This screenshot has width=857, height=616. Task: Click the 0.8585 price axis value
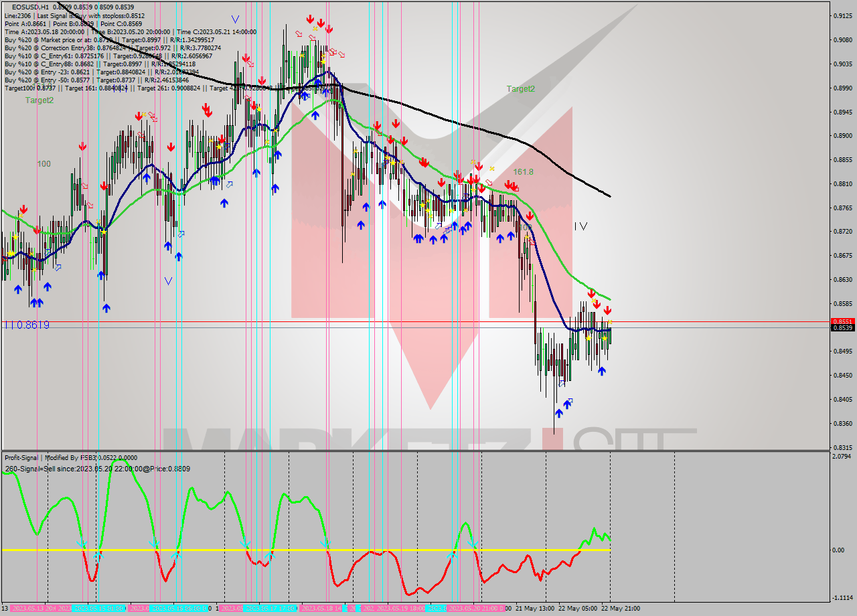tap(842, 303)
